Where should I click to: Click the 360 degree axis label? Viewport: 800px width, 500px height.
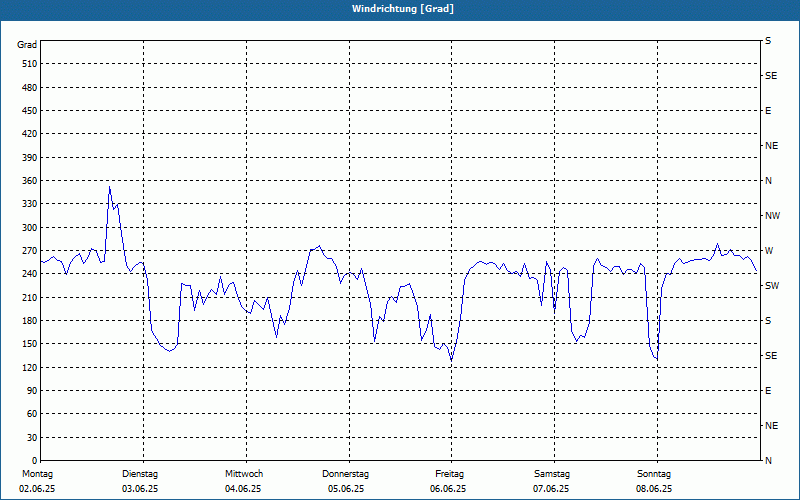click(x=30, y=181)
